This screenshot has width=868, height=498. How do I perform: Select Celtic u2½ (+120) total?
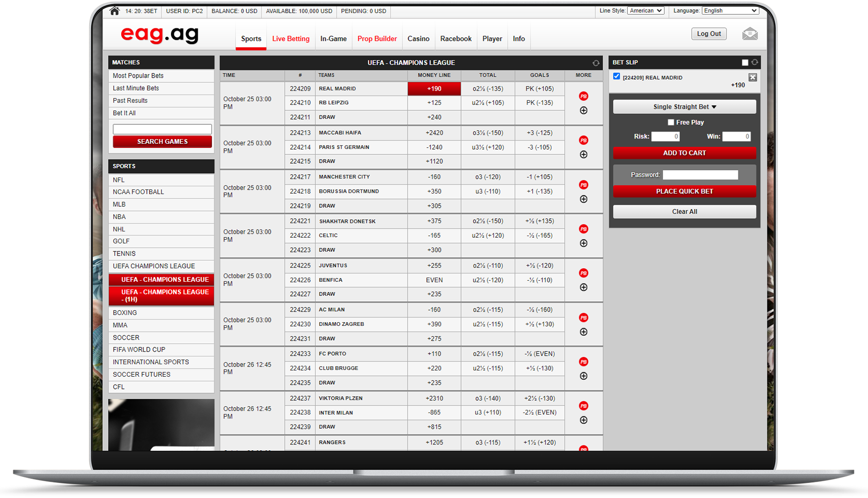click(488, 236)
